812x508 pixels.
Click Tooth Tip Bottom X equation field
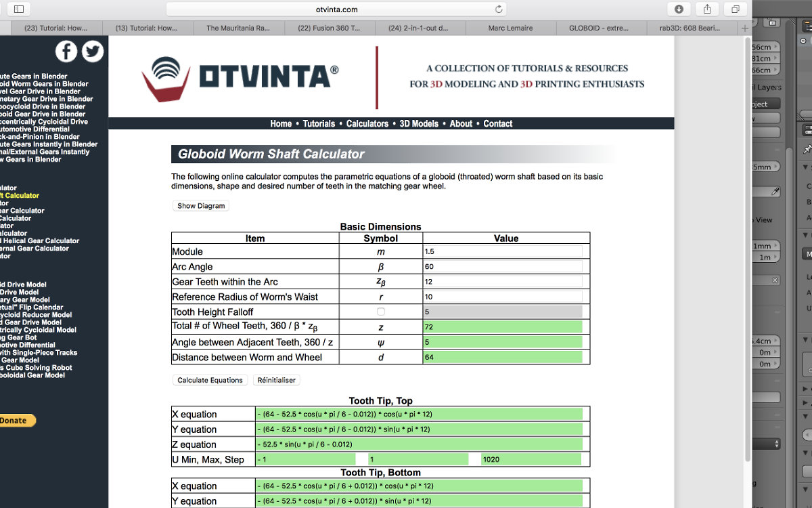click(419, 486)
